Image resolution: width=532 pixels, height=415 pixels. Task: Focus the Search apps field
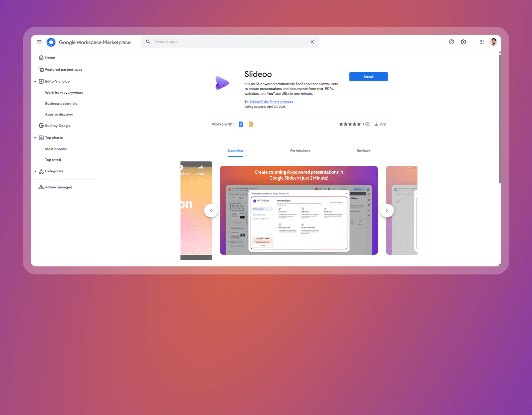pos(230,42)
